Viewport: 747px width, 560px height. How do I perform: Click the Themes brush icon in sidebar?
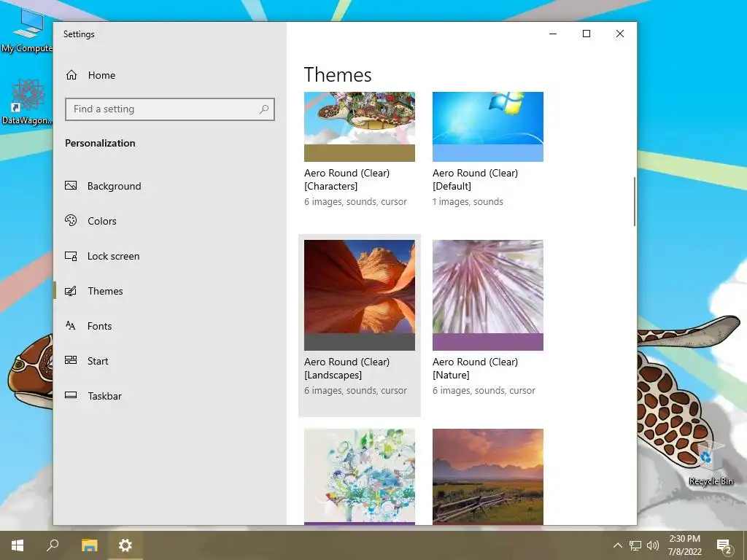pos(71,291)
